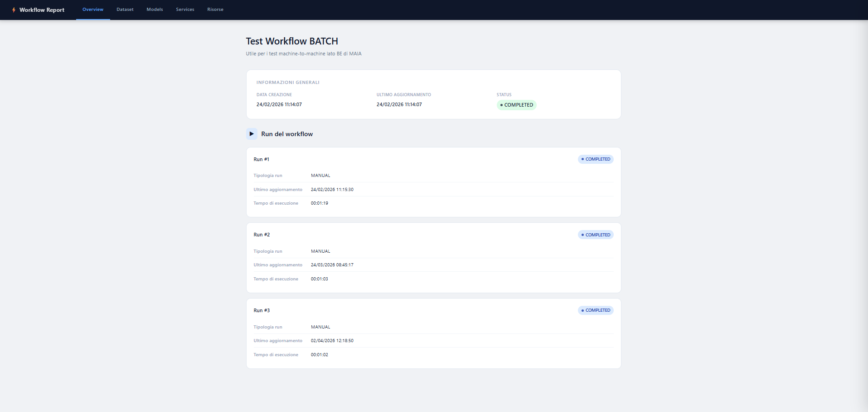Click Tipologia run label in Run #1
Screen dimensions: 868x412
tap(268, 176)
